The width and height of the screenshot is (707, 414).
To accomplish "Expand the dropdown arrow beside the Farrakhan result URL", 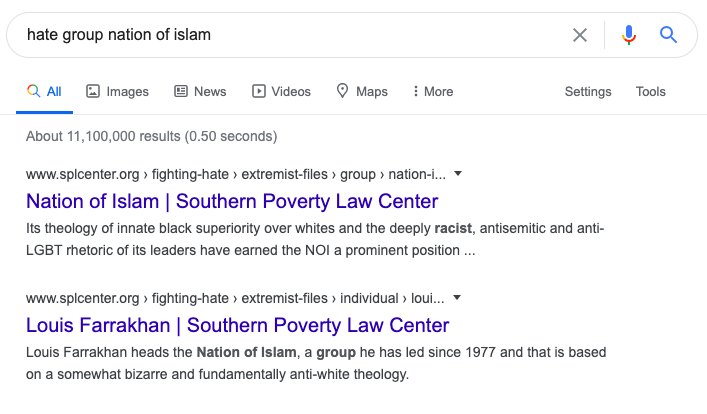I will 458,297.
